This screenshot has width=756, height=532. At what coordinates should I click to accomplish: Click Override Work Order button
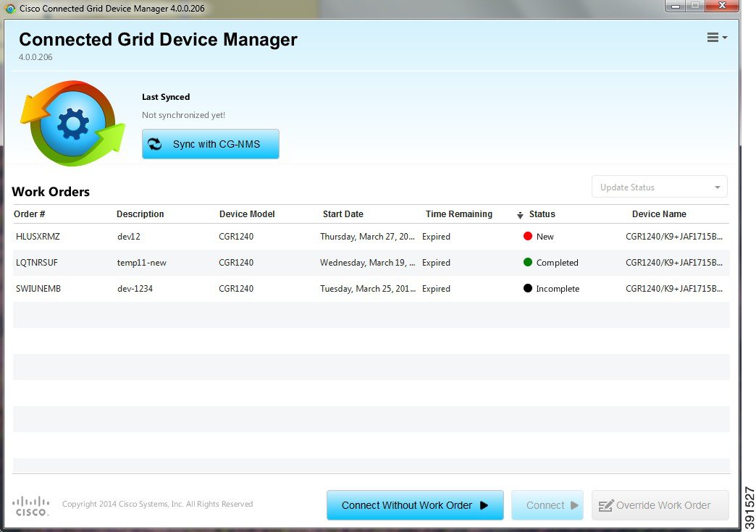tap(660, 505)
